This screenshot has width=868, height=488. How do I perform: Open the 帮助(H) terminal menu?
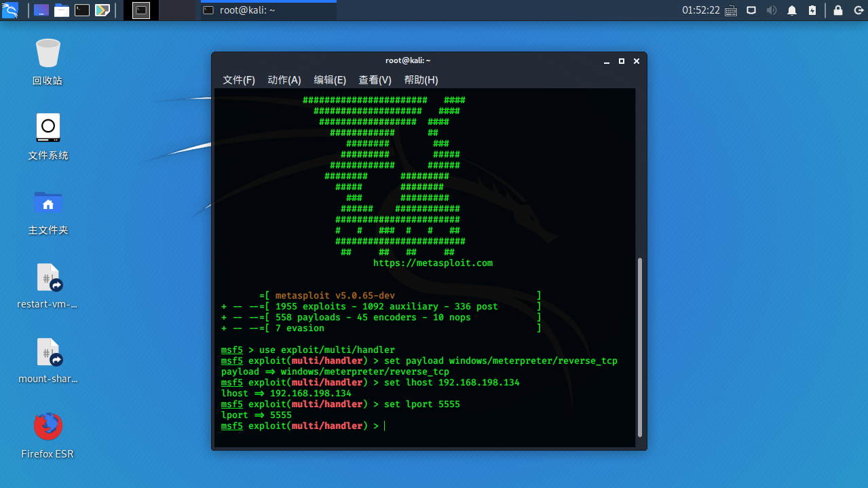click(421, 79)
